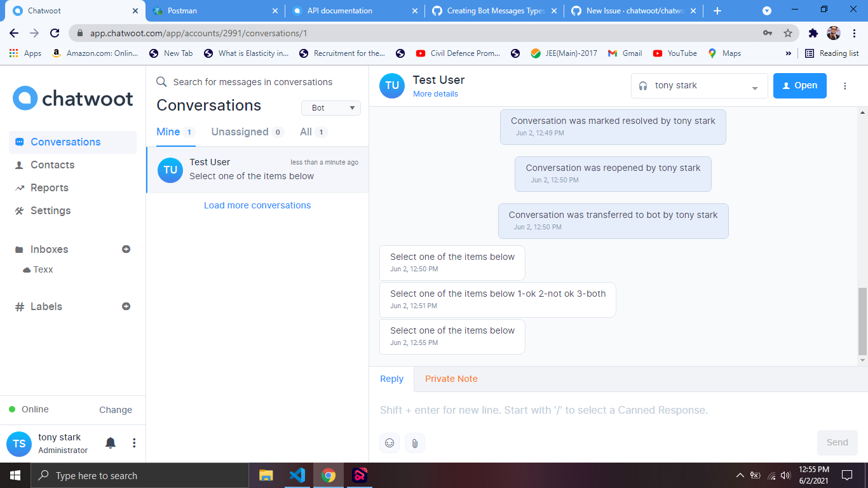Add a new label with the plus icon
Image resolution: width=868 pixels, height=488 pixels.
(x=126, y=306)
